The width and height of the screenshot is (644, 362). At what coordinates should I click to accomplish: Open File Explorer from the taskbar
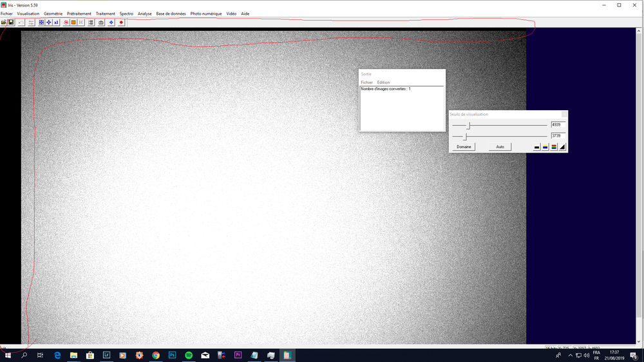click(x=73, y=356)
